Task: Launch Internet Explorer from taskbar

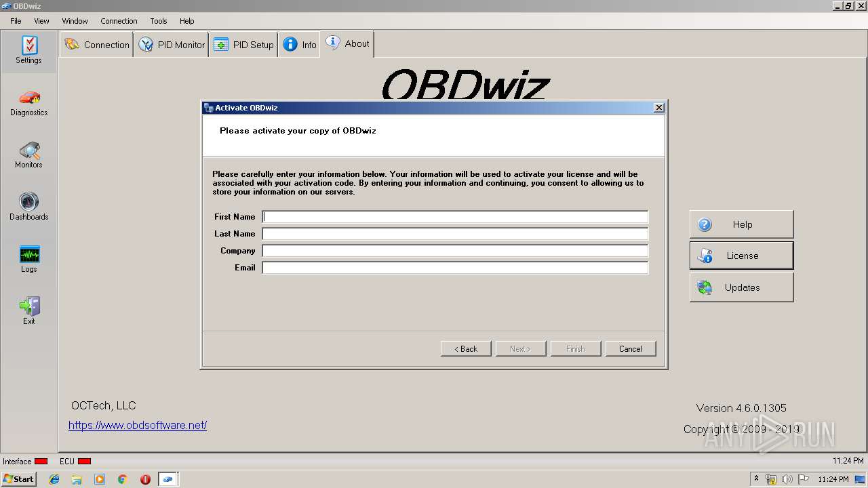Action: click(x=54, y=479)
